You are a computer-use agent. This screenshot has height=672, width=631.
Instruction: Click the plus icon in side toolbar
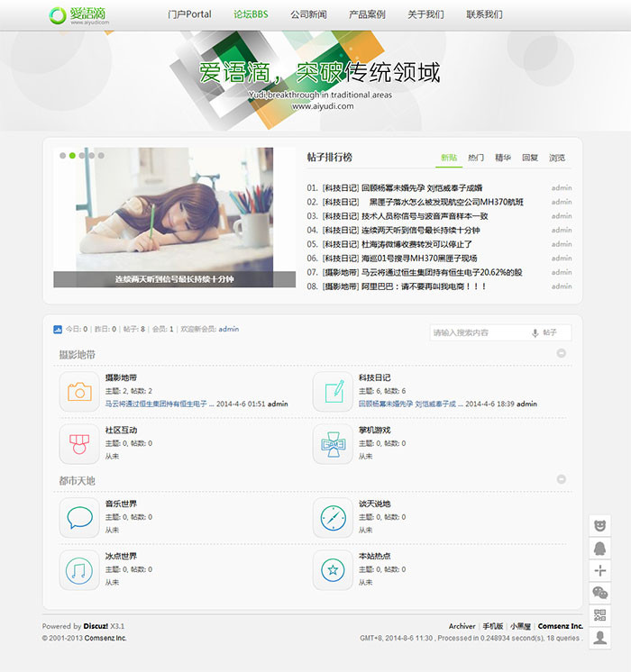tap(599, 570)
